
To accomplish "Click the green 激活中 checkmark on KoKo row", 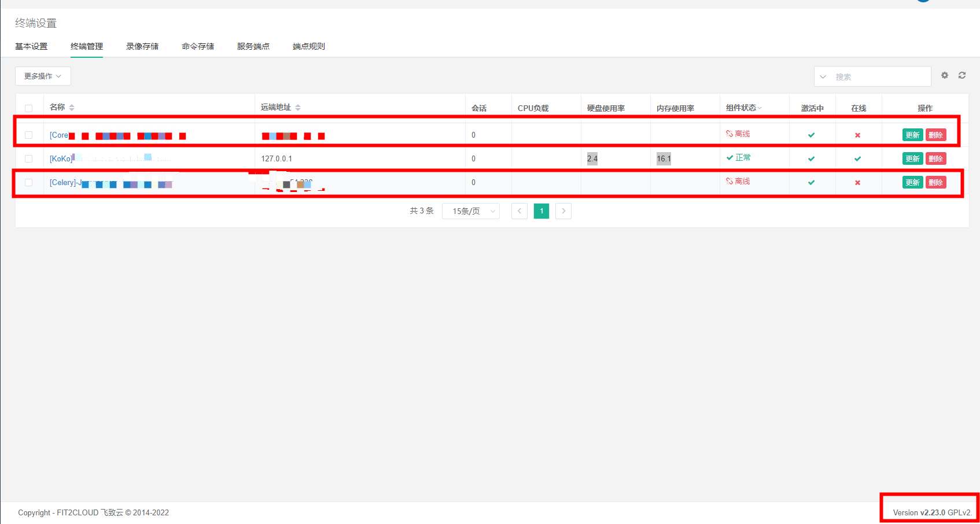I will point(811,158).
